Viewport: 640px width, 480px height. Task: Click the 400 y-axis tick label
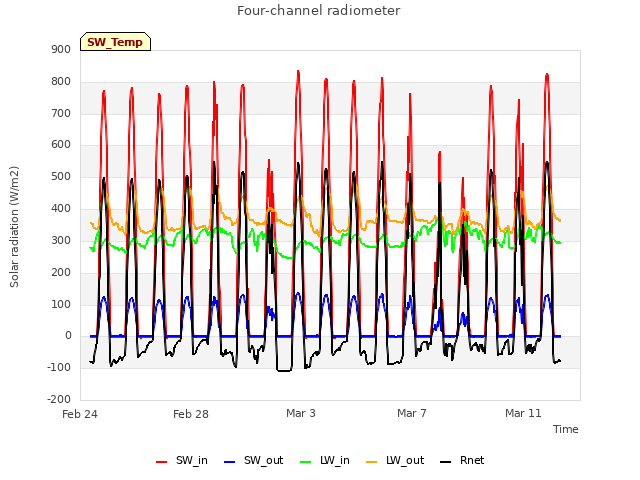tap(61, 208)
